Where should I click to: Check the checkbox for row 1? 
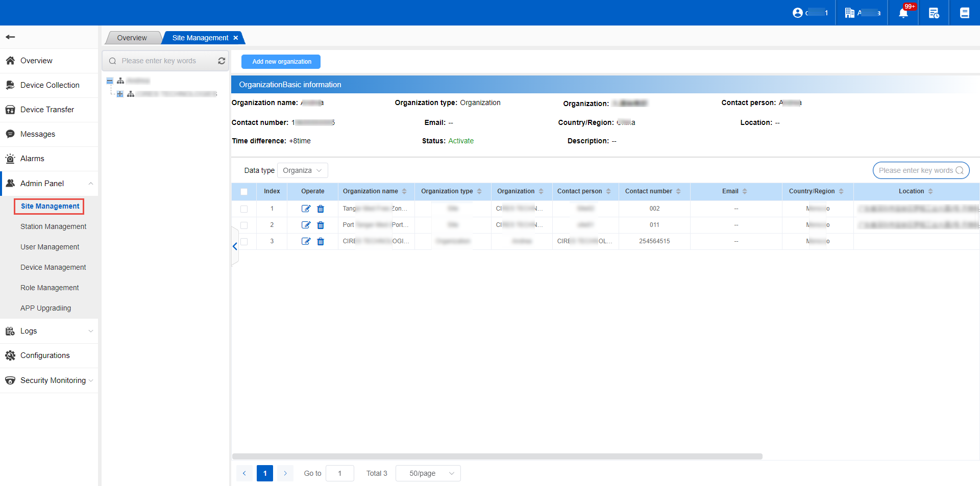244,209
